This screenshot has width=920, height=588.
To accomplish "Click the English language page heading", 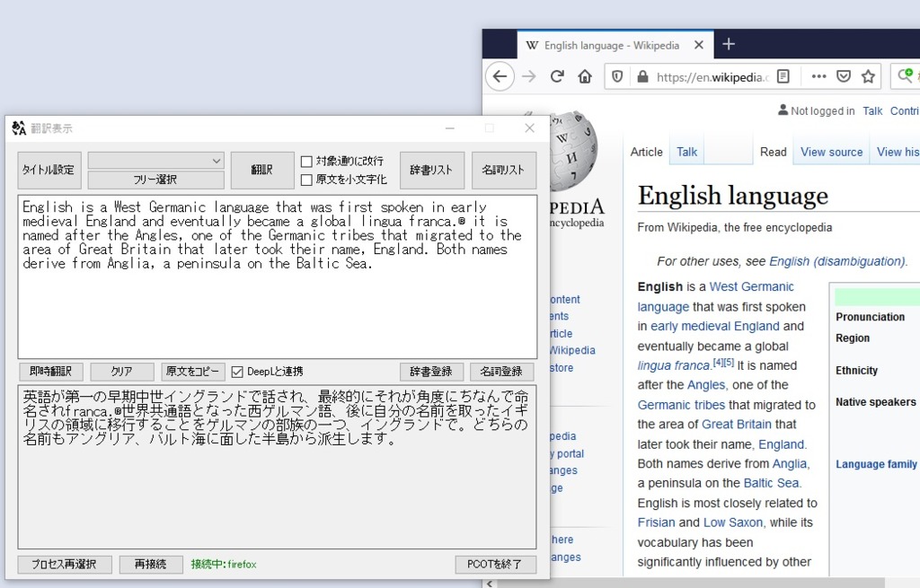I will [x=733, y=196].
